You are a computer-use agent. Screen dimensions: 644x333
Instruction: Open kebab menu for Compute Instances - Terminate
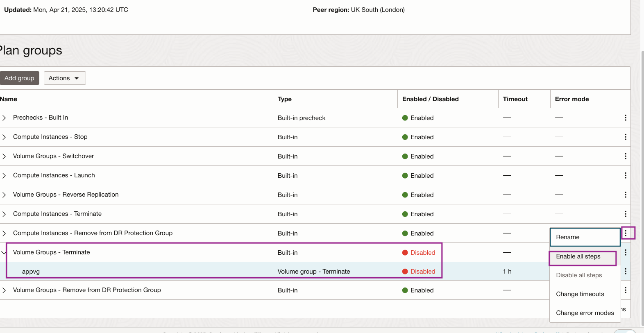(x=626, y=214)
